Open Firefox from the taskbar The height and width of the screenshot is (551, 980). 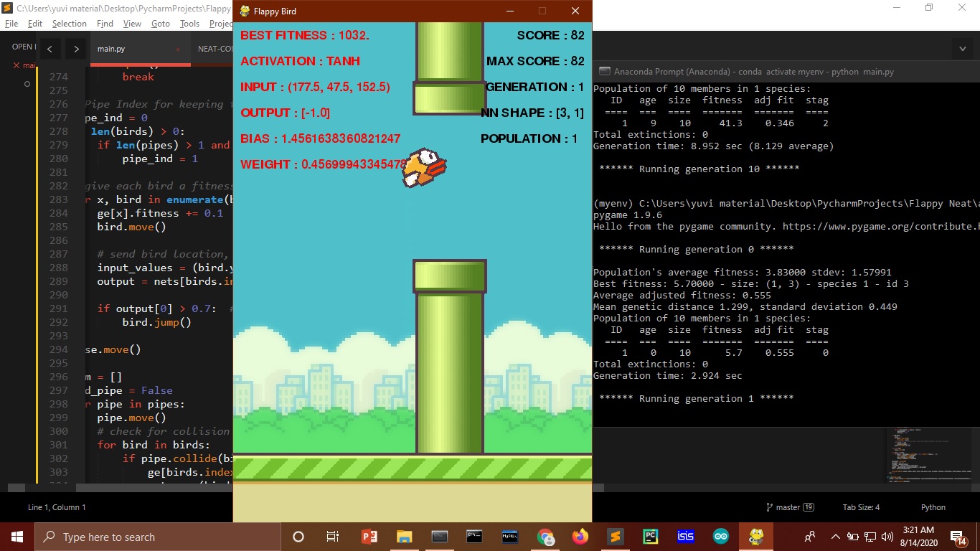click(x=580, y=537)
